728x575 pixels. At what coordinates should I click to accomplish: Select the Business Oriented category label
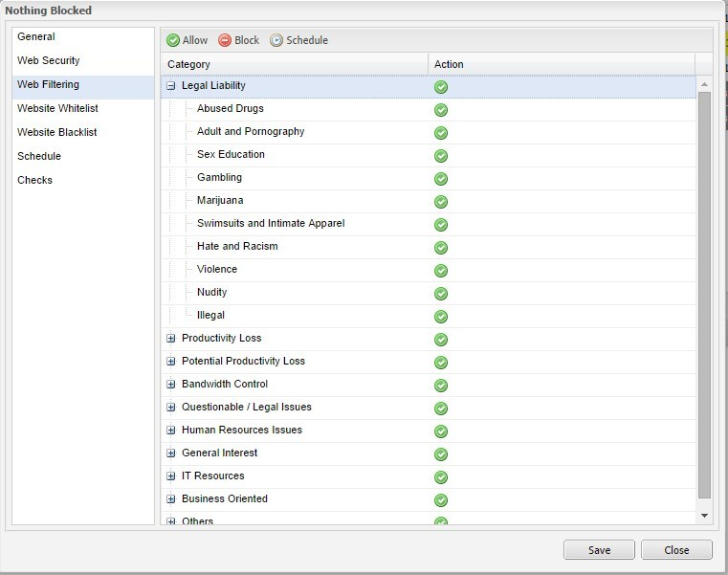[x=225, y=498]
